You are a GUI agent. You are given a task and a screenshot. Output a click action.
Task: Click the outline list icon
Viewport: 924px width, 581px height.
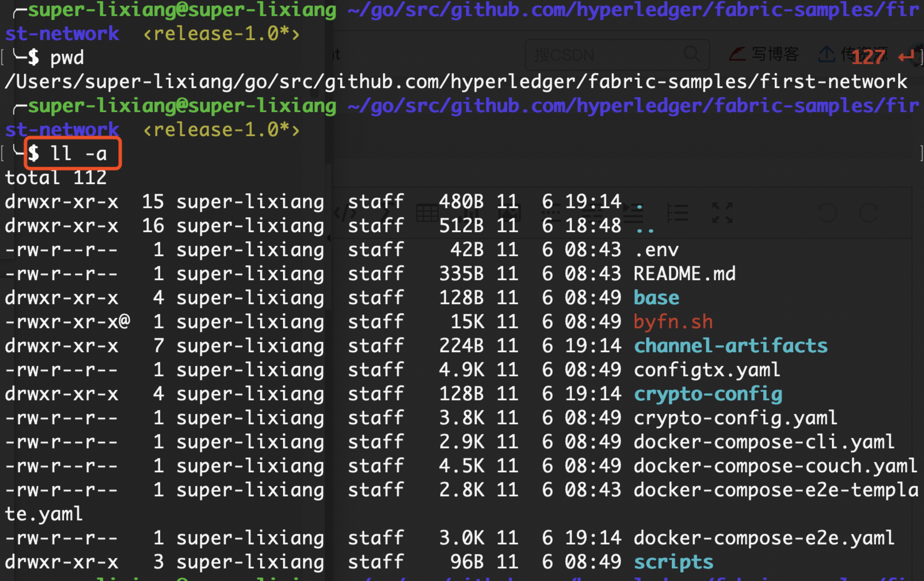pos(678,213)
